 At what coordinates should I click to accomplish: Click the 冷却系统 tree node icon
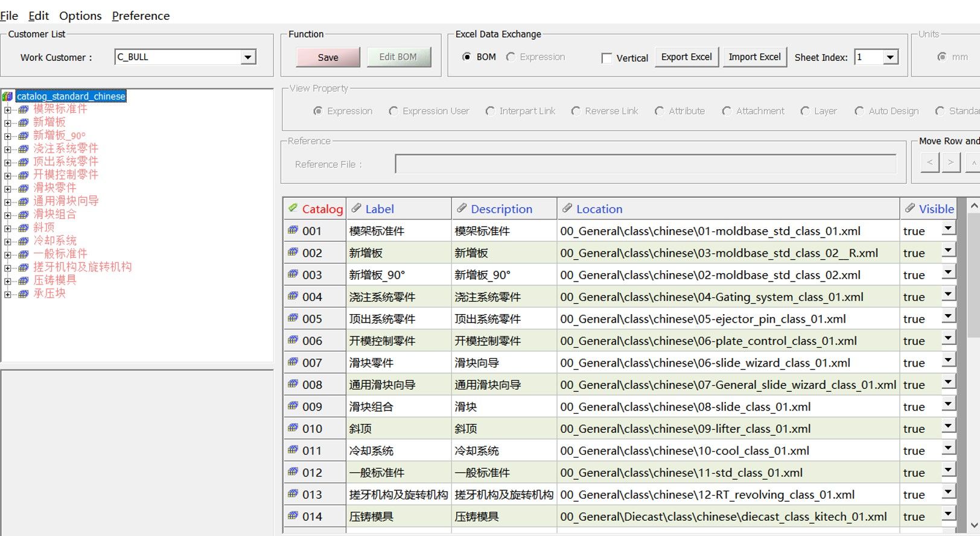[24, 241]
